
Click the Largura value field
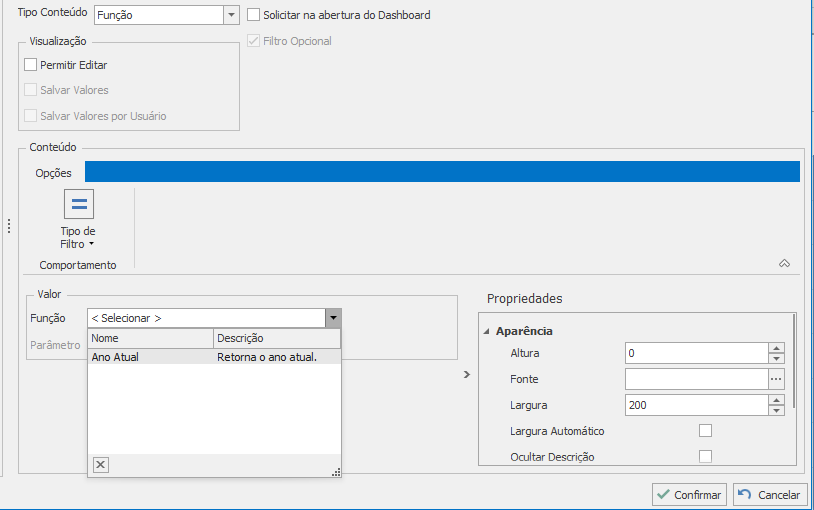[x=697, y=405]
